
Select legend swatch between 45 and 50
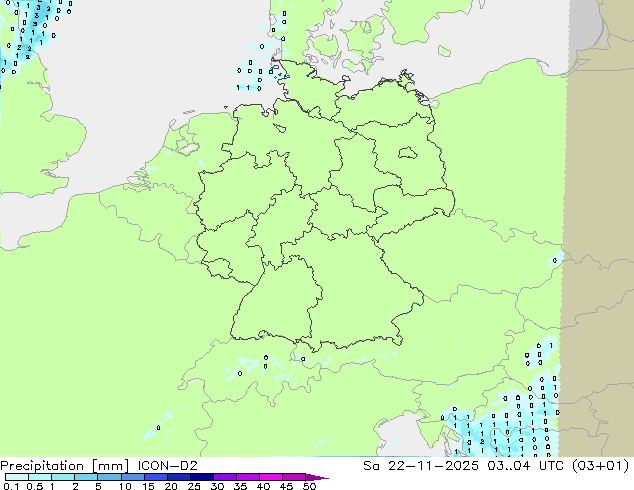click(293, 477)
